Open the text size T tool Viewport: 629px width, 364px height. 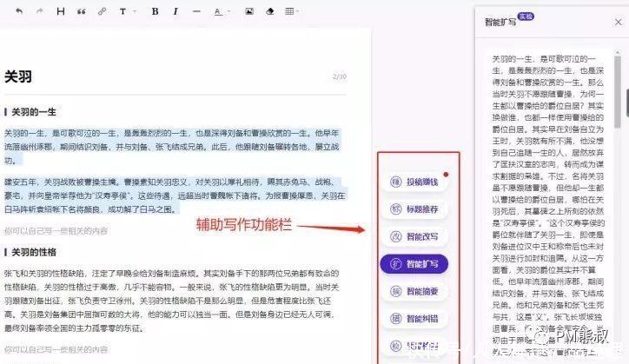122,11
